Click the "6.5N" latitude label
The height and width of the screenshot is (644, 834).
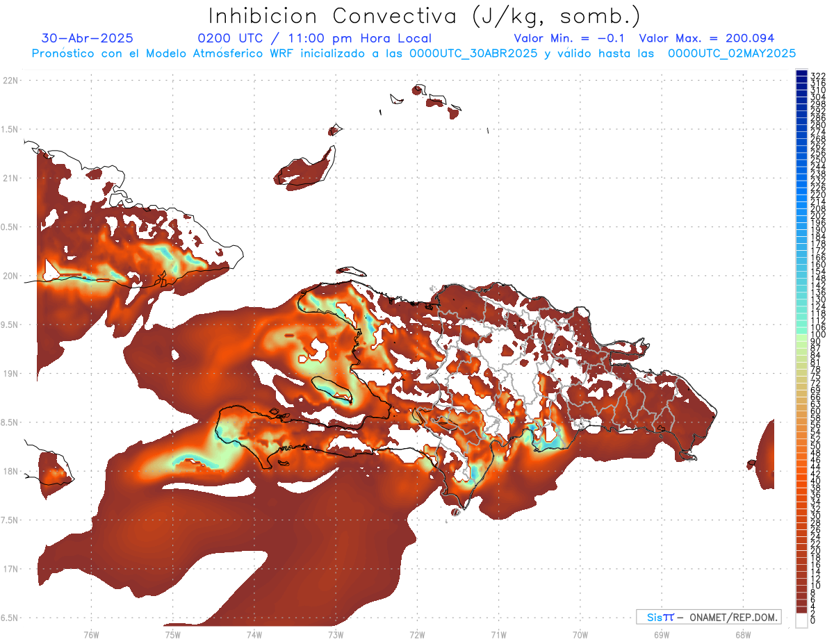(x=10, y=618)
